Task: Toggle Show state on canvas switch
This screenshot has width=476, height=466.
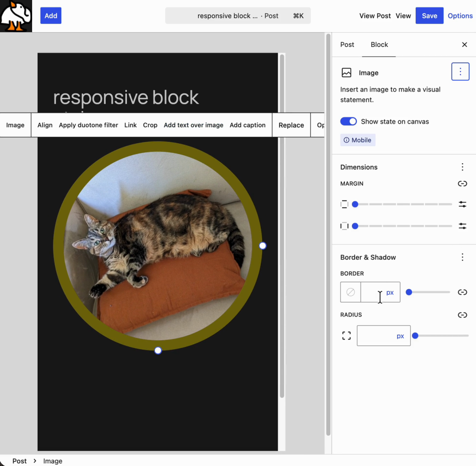Action: point(349,121)
